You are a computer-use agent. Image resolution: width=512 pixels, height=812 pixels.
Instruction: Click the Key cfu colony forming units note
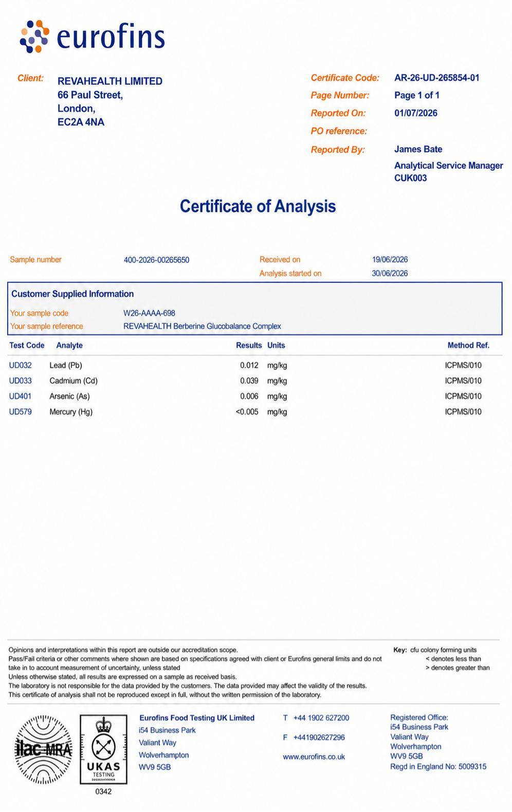click(435, 650)
